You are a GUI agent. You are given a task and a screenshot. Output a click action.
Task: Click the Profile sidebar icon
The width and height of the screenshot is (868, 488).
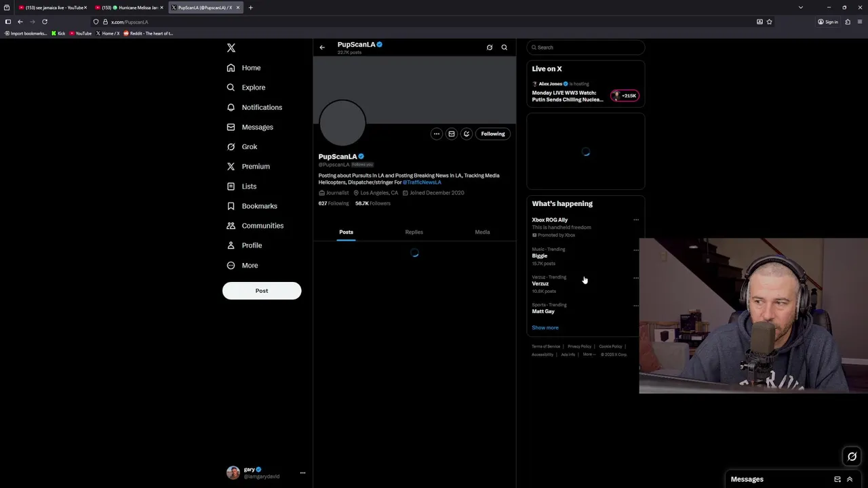231,245
